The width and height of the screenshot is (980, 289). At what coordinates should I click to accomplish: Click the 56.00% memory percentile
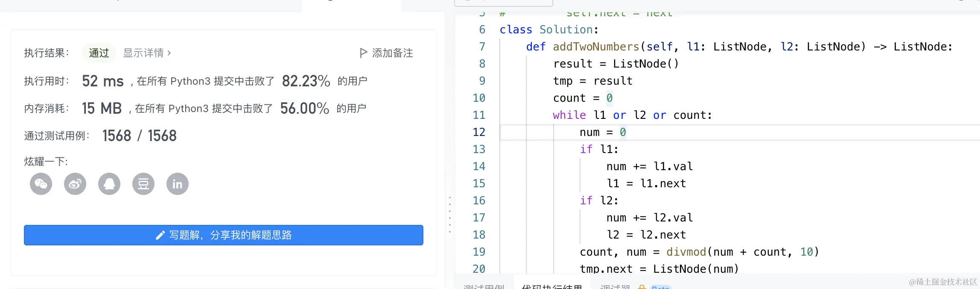click(x=305, y=108)
